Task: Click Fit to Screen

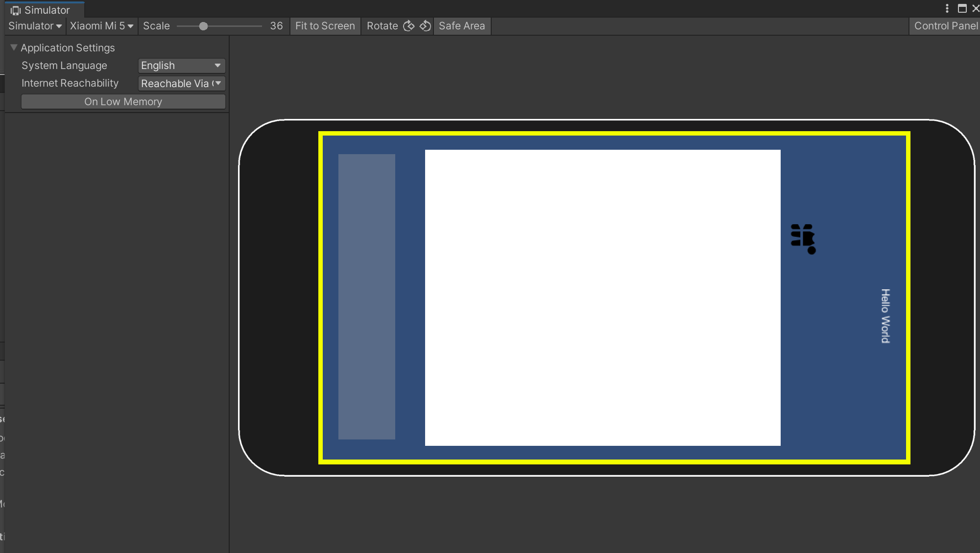Action: click(325, 26)
